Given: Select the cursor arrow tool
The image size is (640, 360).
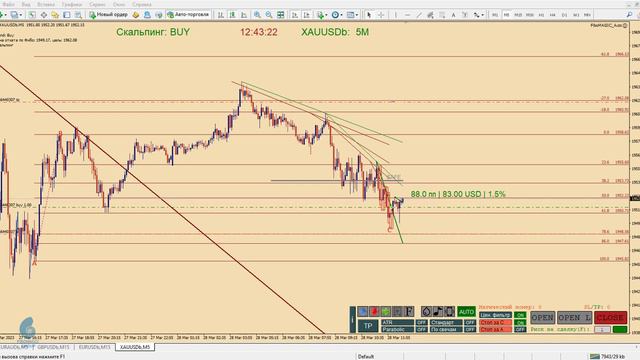Looking at the screenshot, I should point(369,15).
